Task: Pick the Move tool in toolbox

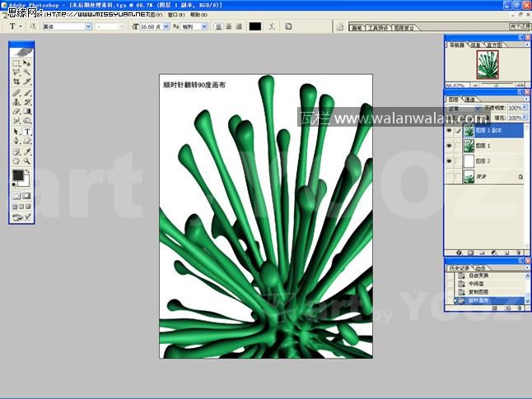Action: pos(27,63)
